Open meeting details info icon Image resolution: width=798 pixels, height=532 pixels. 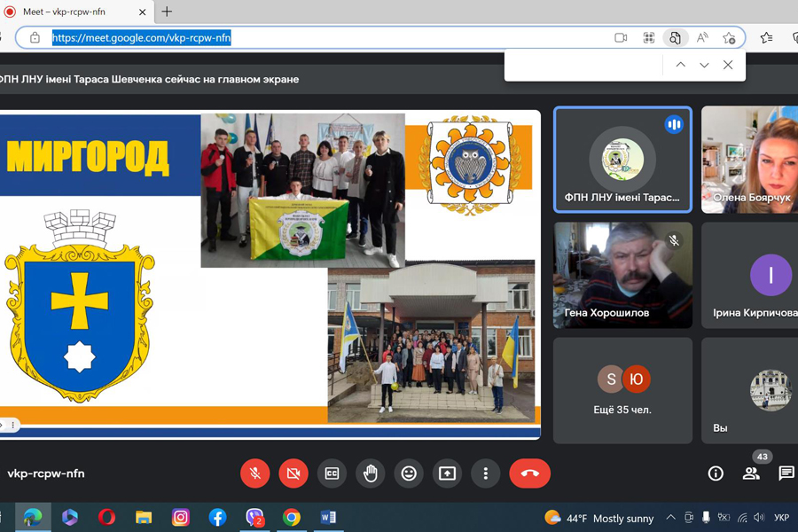click(716, 473)
